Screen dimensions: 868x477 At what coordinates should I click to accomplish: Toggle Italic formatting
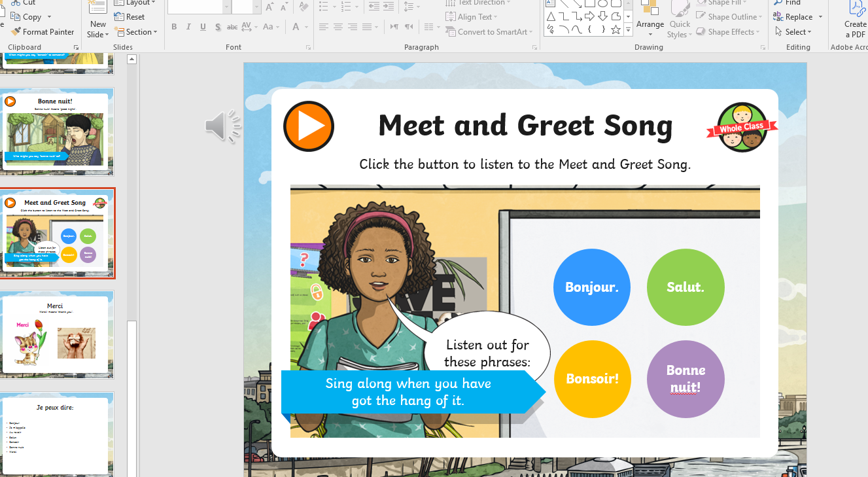coord(188,27)
